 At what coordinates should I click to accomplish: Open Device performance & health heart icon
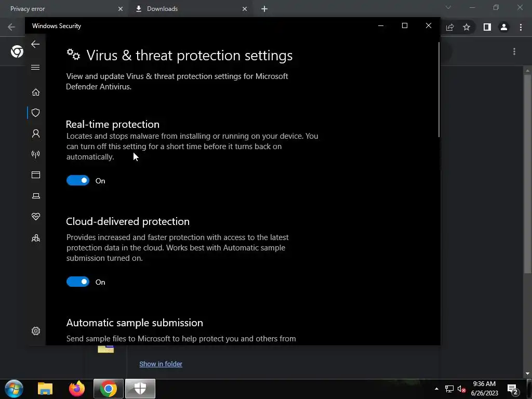click(36, 217)
